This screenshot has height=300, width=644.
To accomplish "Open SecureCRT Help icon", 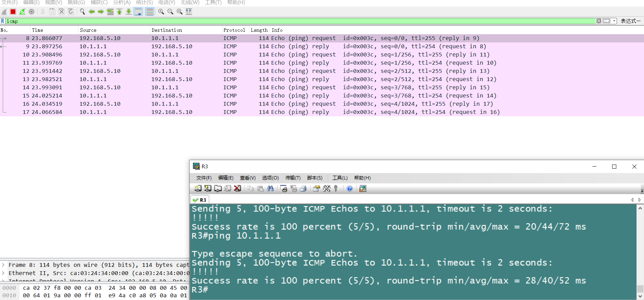I will 350,188.
